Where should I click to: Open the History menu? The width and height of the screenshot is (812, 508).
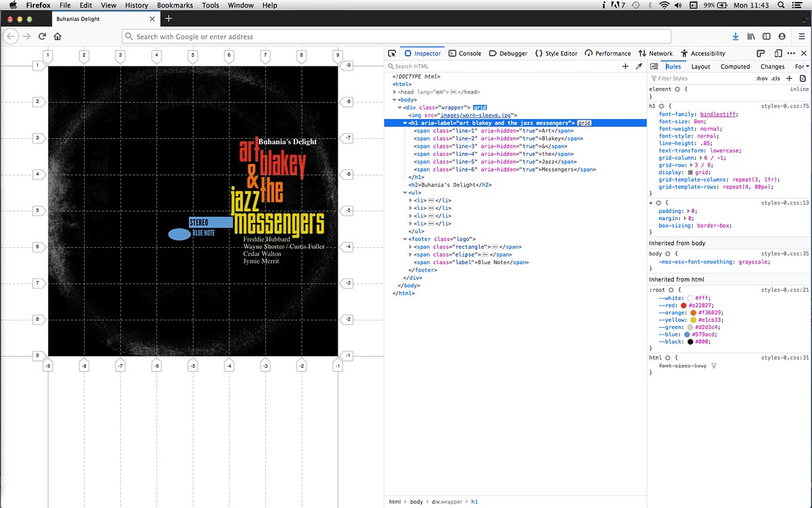tap(136, 5)
